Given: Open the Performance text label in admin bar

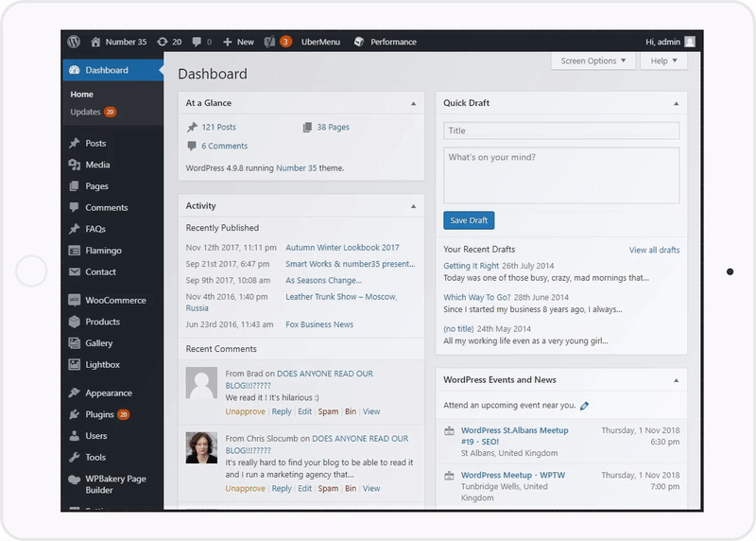Looking at the screenshot, I should coord(393,42).
